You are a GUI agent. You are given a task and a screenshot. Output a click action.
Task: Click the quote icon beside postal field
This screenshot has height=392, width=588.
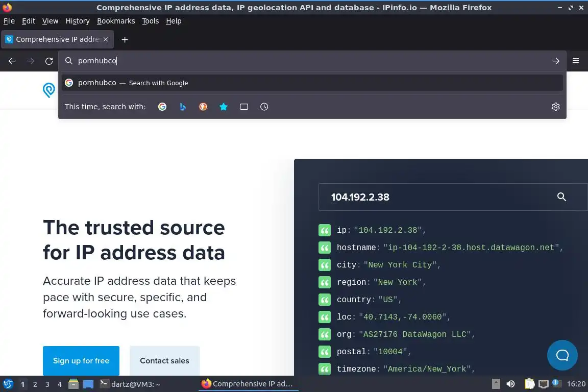pyautogui.click(x=325, y=352)
